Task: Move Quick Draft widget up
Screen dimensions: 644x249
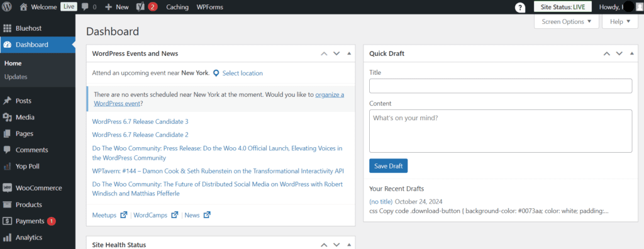Action: point(607,53)
